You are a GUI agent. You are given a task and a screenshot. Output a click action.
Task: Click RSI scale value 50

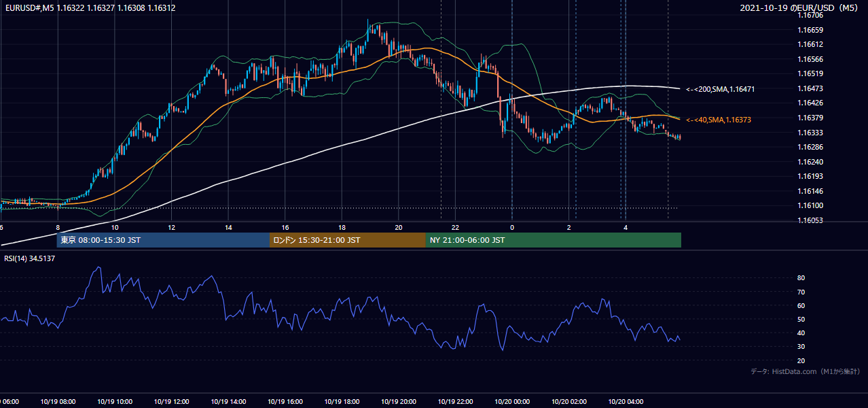[801, 319]
